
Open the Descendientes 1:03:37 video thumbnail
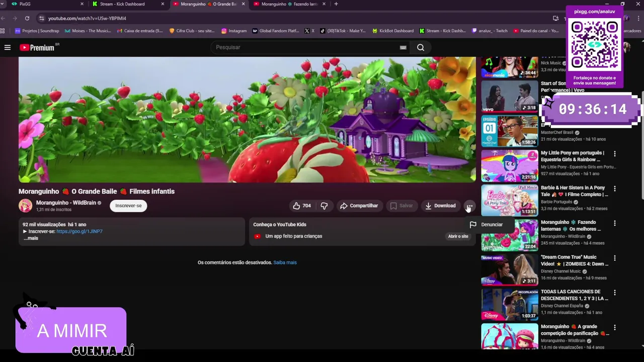click(509, 304)
